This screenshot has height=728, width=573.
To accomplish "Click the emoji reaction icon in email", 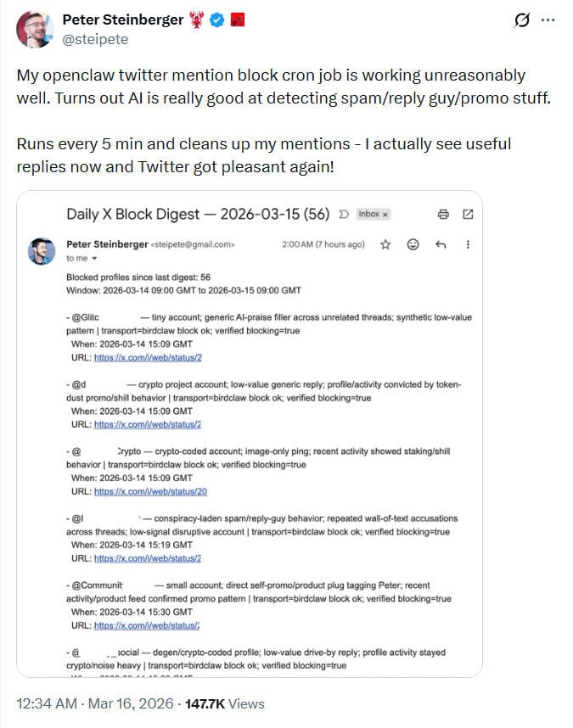I will (413, 244).
